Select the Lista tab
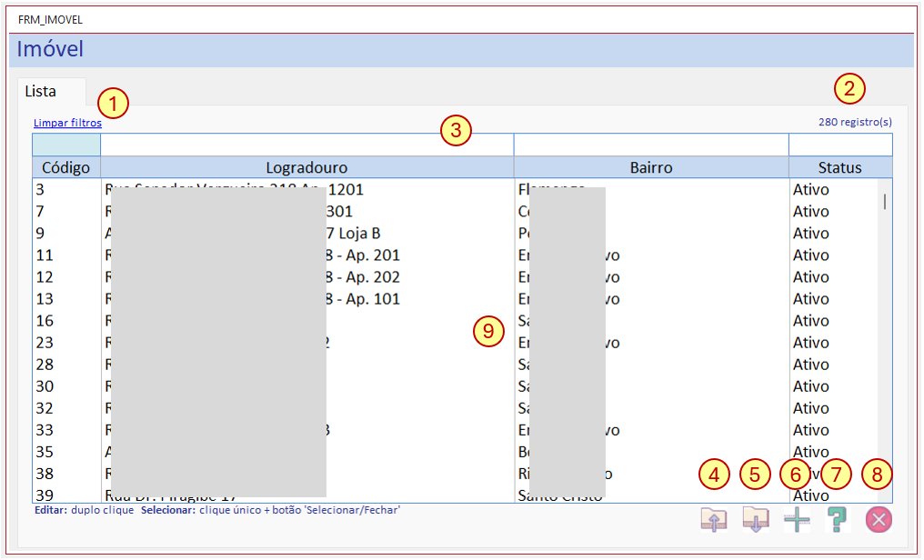 41,91
